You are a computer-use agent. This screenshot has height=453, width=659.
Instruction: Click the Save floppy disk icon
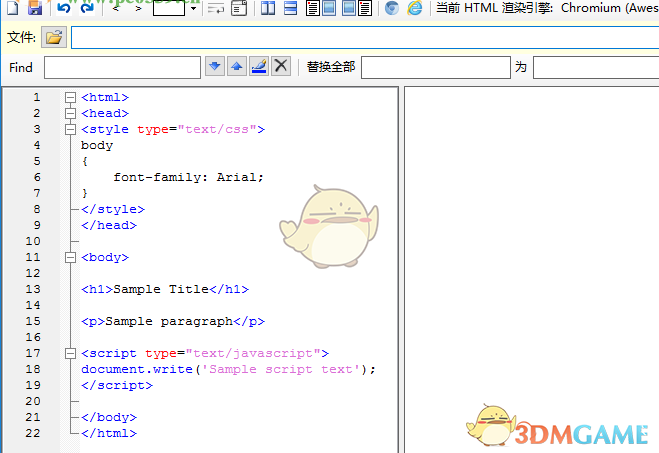pyautogui.click(x=35, y=7)
